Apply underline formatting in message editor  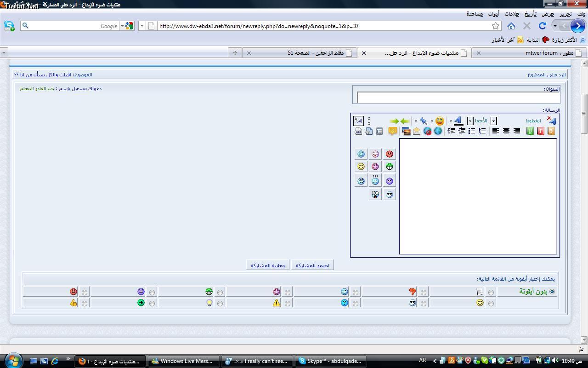pos(530,131)
